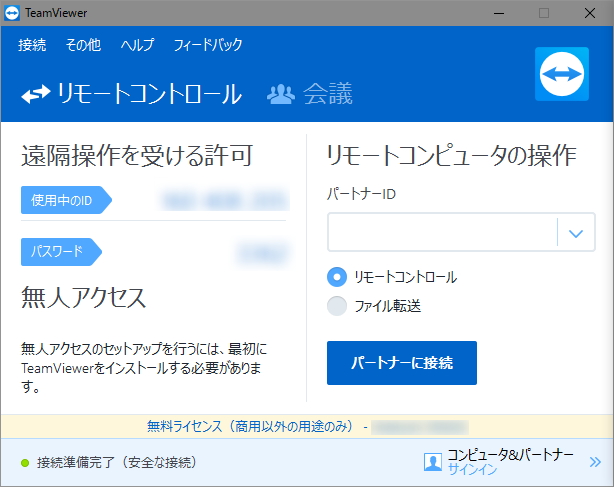Close the TeamViewer window

590,13
